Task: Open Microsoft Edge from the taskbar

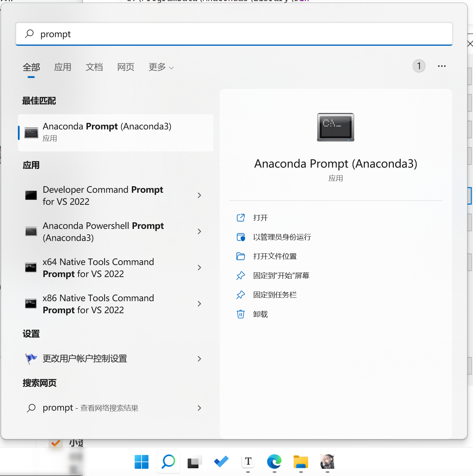Action: pyautogui.click(x=274, y=462)
